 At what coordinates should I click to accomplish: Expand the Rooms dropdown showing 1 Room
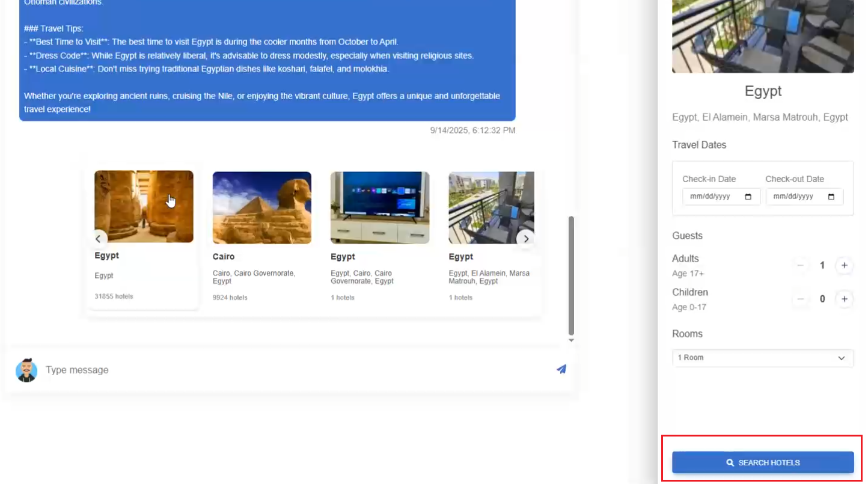(x=762, y=358)
